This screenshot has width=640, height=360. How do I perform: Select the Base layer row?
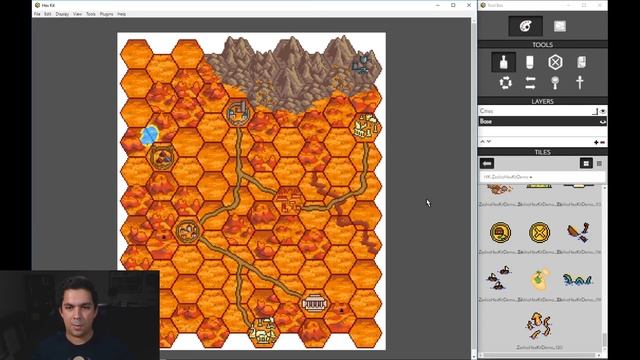pos(542,121)
